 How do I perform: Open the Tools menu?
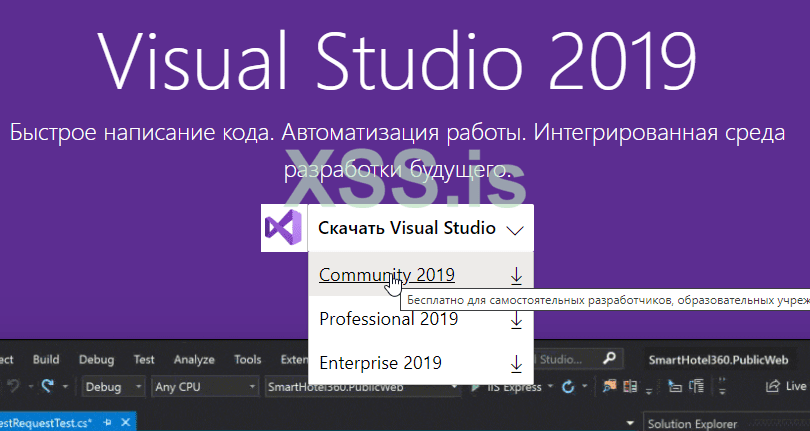(247, 359)
